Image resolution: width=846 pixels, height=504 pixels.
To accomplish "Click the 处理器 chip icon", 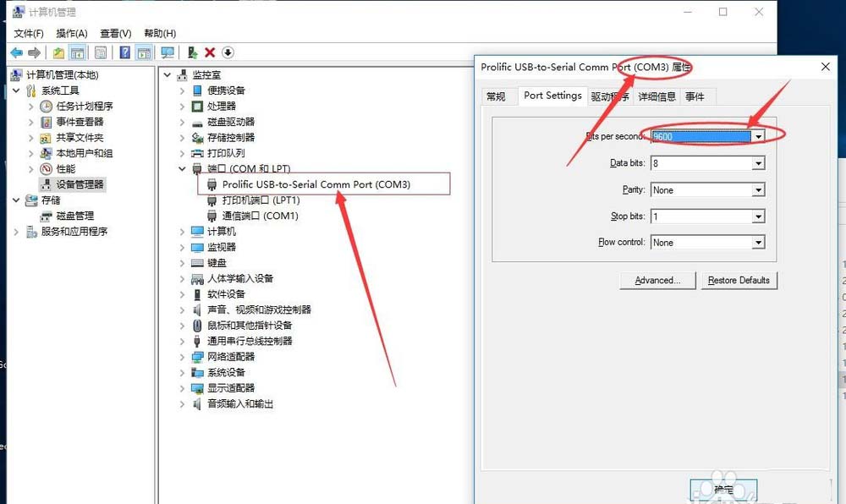I will click(197, 107).
